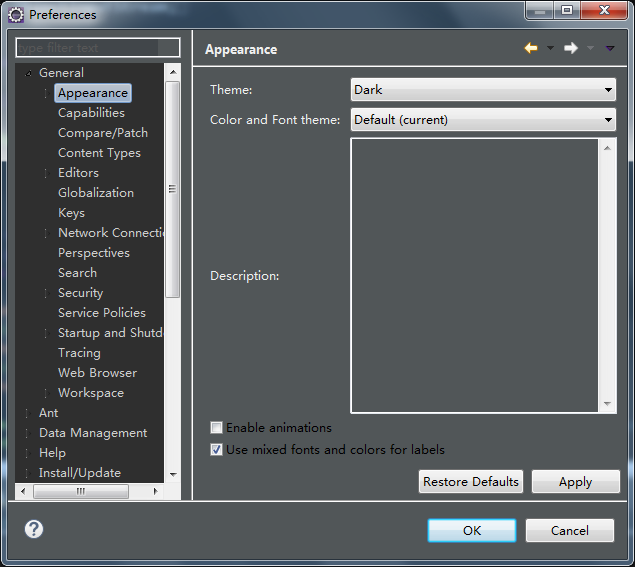Click the Apply button
The height and width of the screenshot is (567, 635).
[x=575, y=482]
